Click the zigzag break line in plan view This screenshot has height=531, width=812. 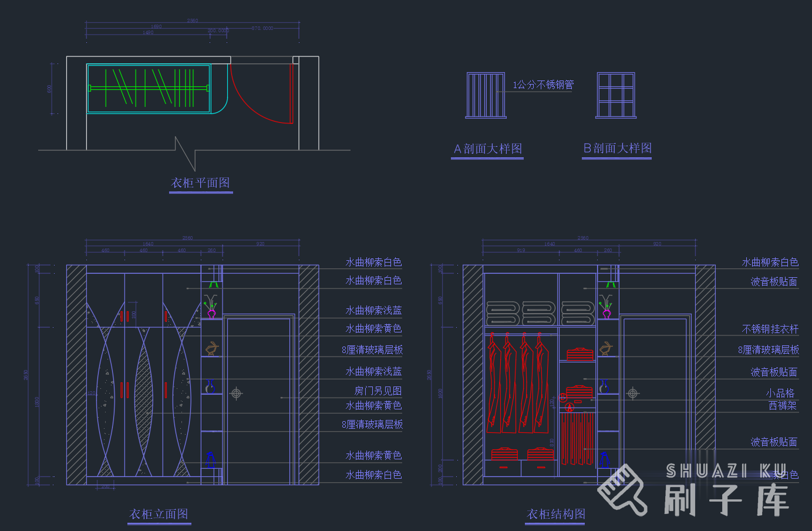tap(187, 153)
